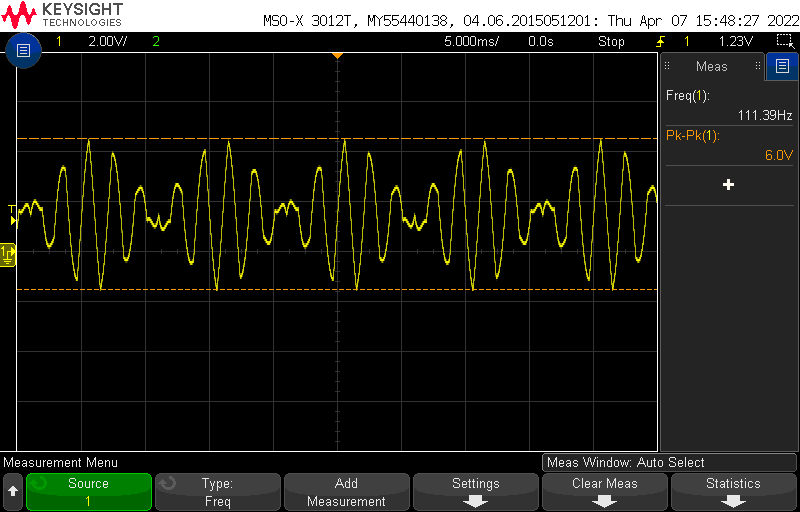
Task: Open the Type: Freq softkey selector
Action: (217, 492)
